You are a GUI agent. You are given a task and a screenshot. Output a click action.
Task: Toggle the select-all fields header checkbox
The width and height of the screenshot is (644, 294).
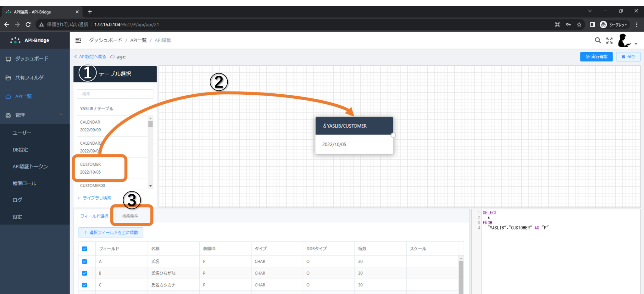tap(85, 249)
